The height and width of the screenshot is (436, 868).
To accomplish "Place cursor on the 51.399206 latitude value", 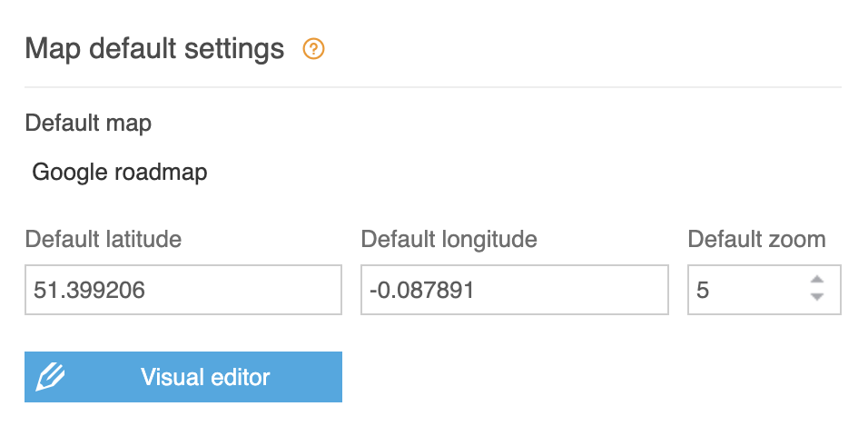I will click(89, 291).
